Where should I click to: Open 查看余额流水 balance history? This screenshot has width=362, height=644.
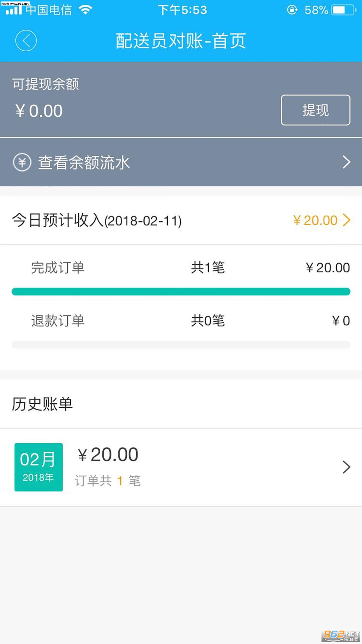(x=84, y=162)
